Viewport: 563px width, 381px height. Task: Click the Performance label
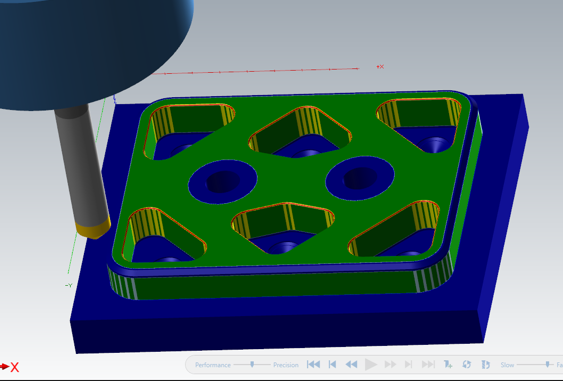point(213,365)
